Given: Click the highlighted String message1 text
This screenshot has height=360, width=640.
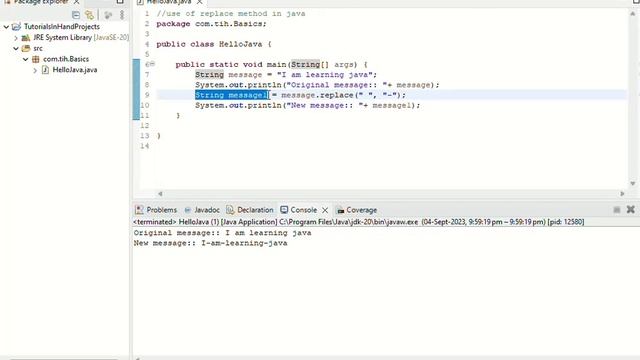Looking at the screenshot, I should [x=231, y=95].
